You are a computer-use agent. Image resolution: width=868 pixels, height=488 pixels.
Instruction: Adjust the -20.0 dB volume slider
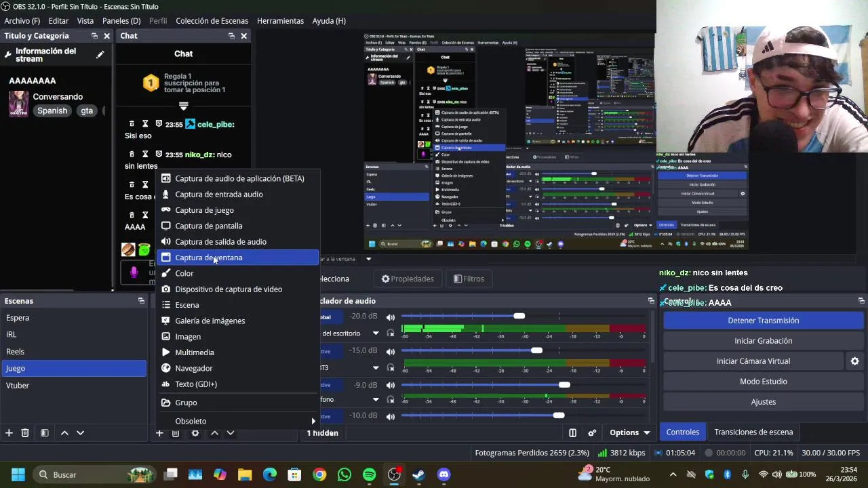pos(519,317)
